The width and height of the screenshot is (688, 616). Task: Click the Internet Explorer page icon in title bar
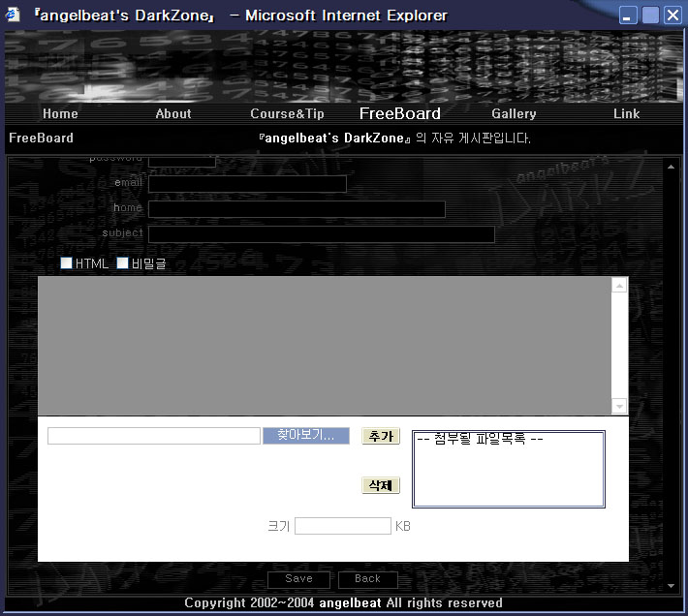click(13, 15)
